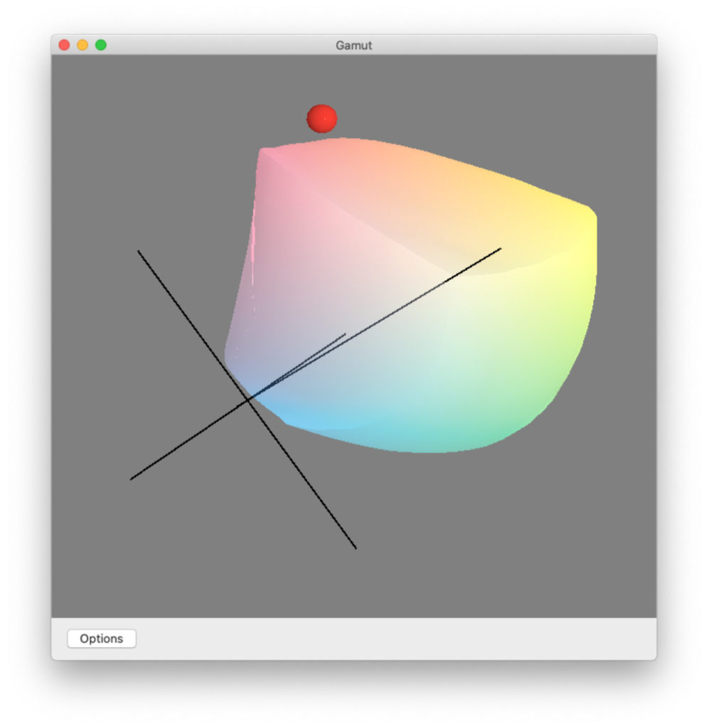Click the tip of the short axis line
The image size is (708, 728).
pyautogui.click(x=345, y=333)
